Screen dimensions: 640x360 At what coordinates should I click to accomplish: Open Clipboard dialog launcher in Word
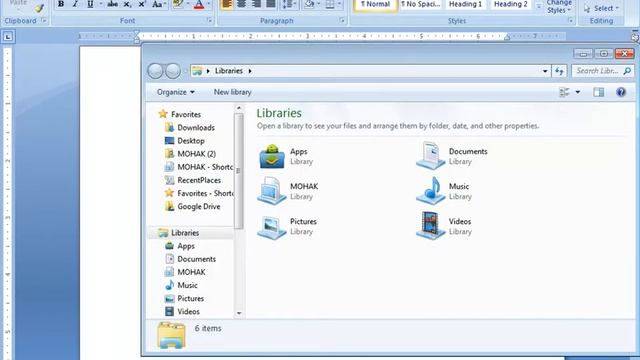coord(44,20)
